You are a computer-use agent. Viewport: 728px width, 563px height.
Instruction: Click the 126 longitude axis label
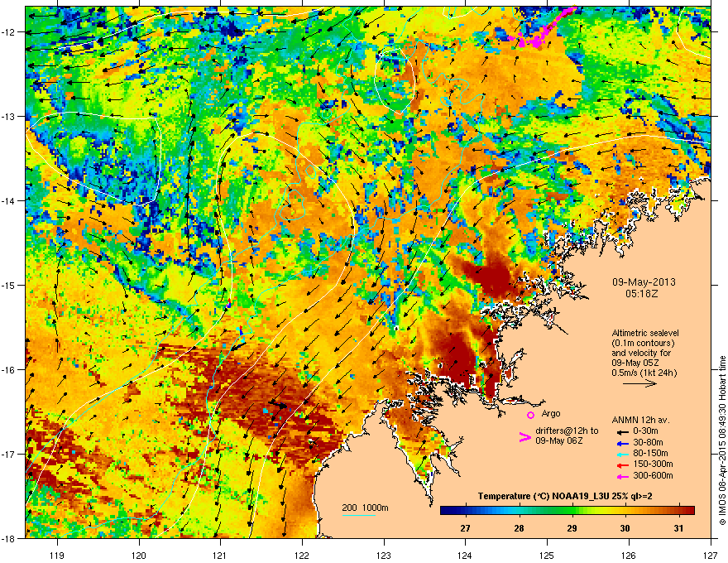click(629, 555)
